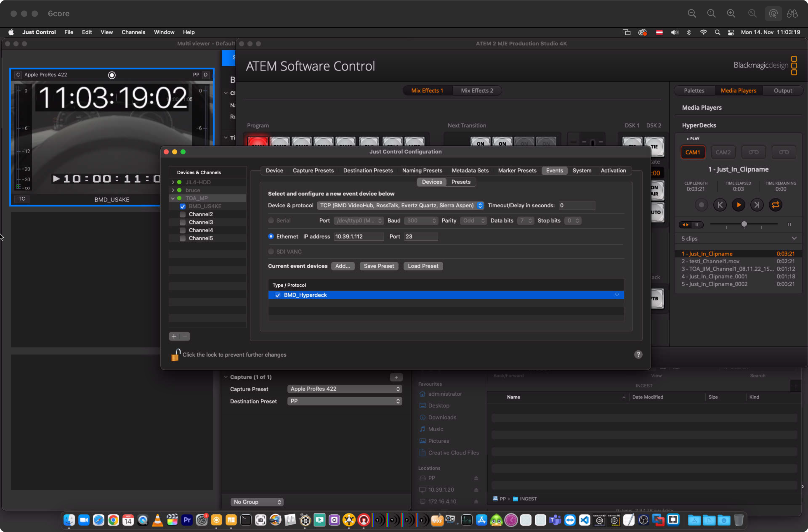Viewport: 808px width, 532px height.
Task: Click the Timeout/Delay seconds field
Action: click(577, 206)
